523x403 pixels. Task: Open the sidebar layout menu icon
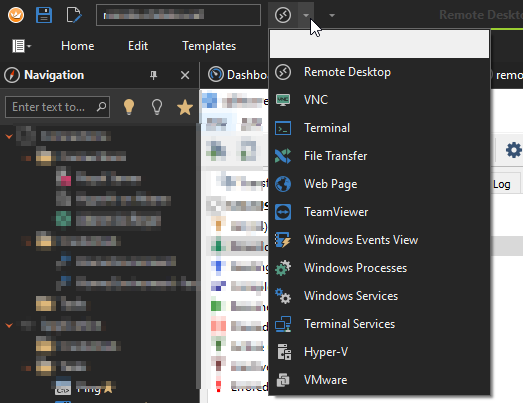click(x=21, y=46)
